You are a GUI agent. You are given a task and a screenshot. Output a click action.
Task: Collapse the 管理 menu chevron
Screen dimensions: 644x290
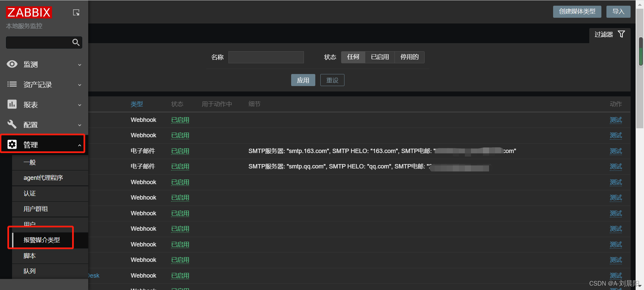pyautogui.click(x=79, y=145)
